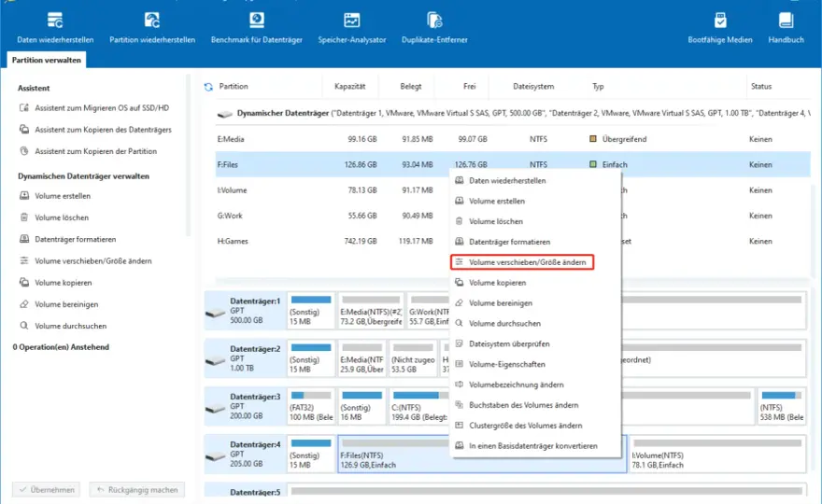Choose Volume löschen in context menu
This screenshot has height=504, width=822.
point(535,221)
